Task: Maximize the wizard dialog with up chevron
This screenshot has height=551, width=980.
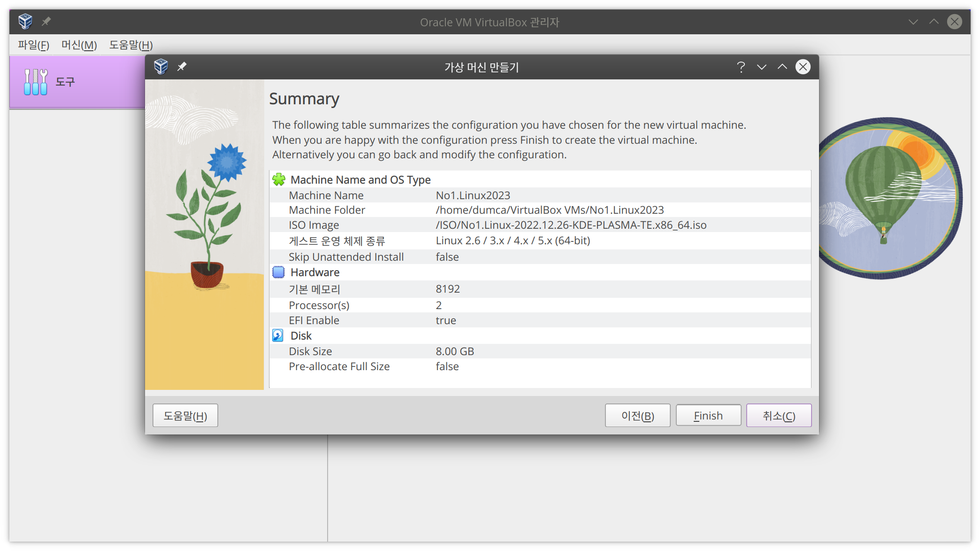Action: tap(782, 67)
